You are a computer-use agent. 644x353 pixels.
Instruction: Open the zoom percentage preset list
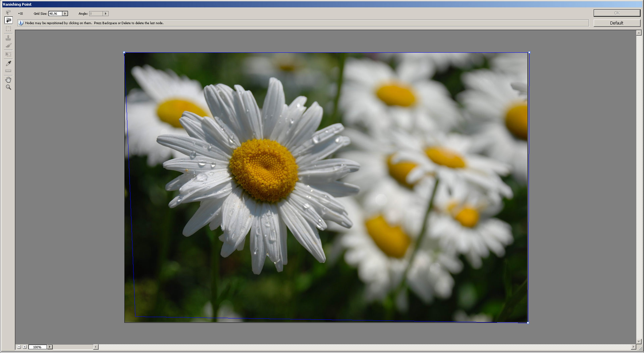point(50,347)
